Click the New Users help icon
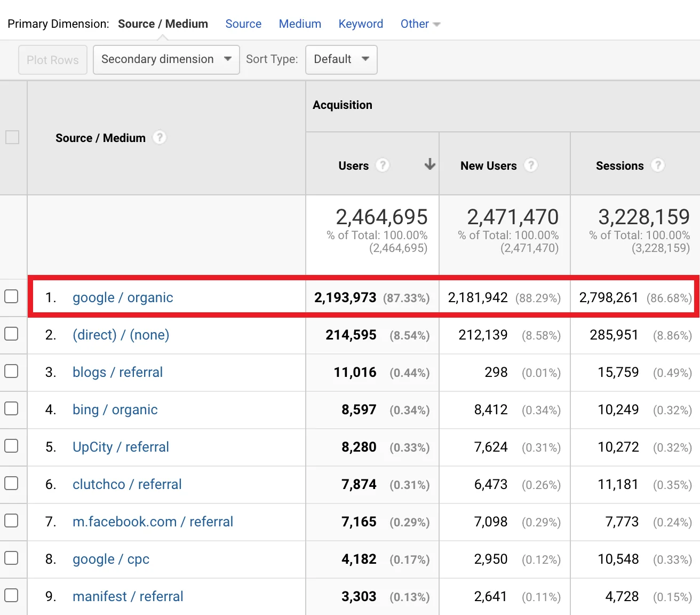Image resolution: width=700 pixels, height=615 pixels. pos(530,165)
